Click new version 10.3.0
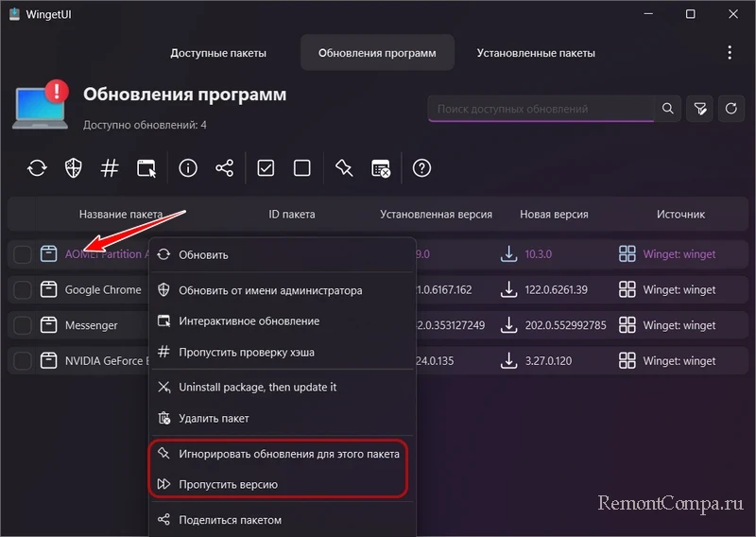This screenshot has width=756, height=537. point(538,254)
